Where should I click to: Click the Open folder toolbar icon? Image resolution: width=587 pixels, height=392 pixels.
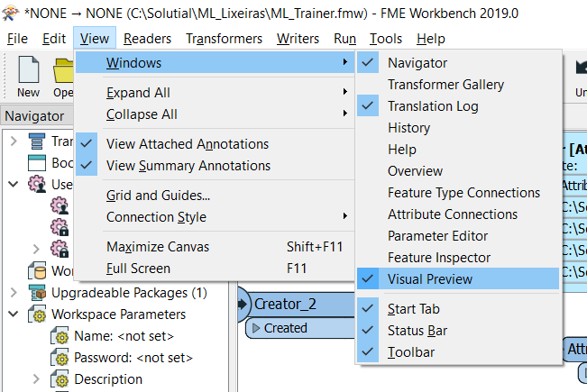63,70
